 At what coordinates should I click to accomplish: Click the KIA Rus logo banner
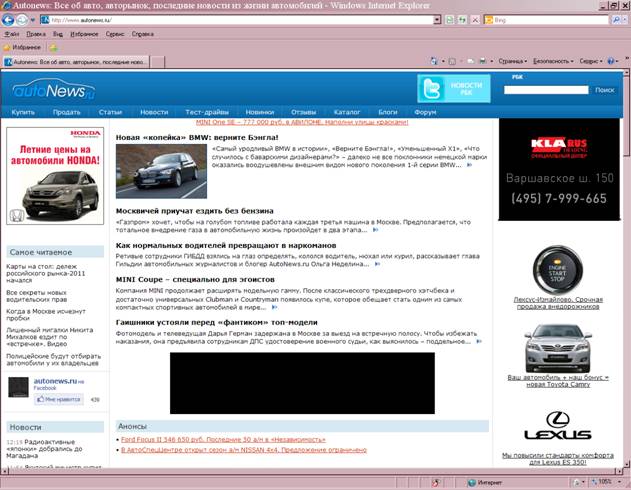(558, 143)
